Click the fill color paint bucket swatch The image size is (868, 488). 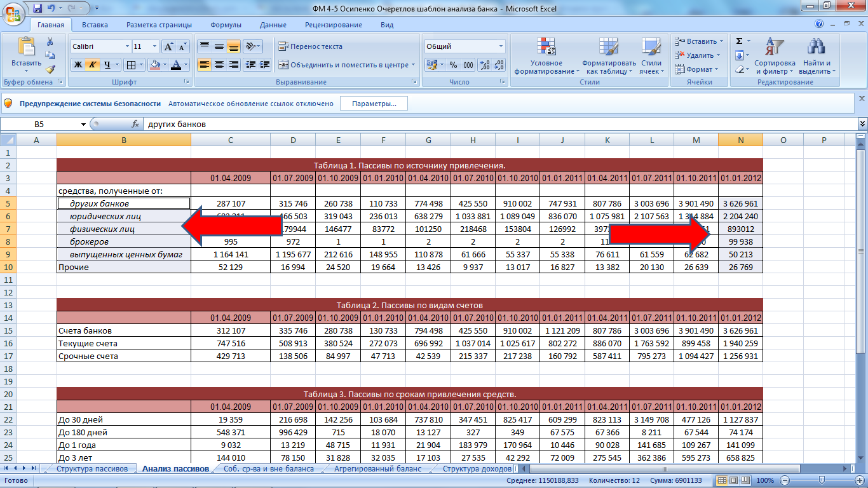154,65
